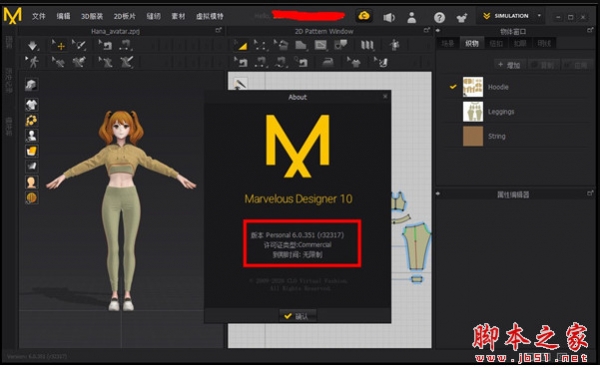Click the speaker announcement icon
The image size is (600, 369).
389,17
